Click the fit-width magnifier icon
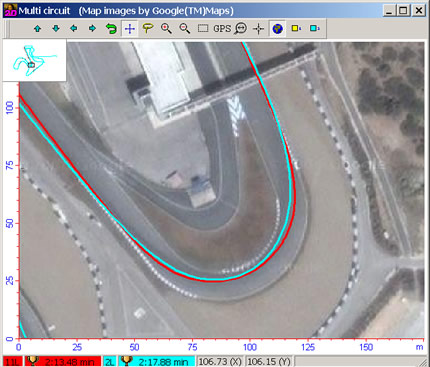 click(240, 29)
